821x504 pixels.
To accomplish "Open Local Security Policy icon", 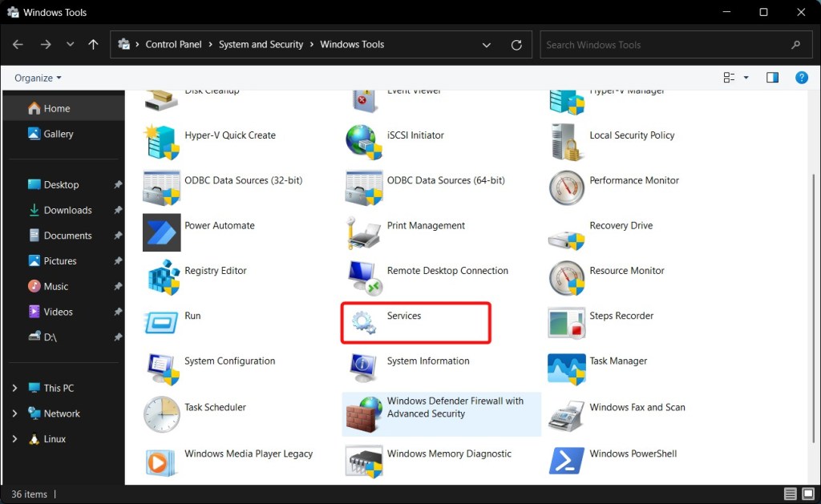I will point(566,142).
